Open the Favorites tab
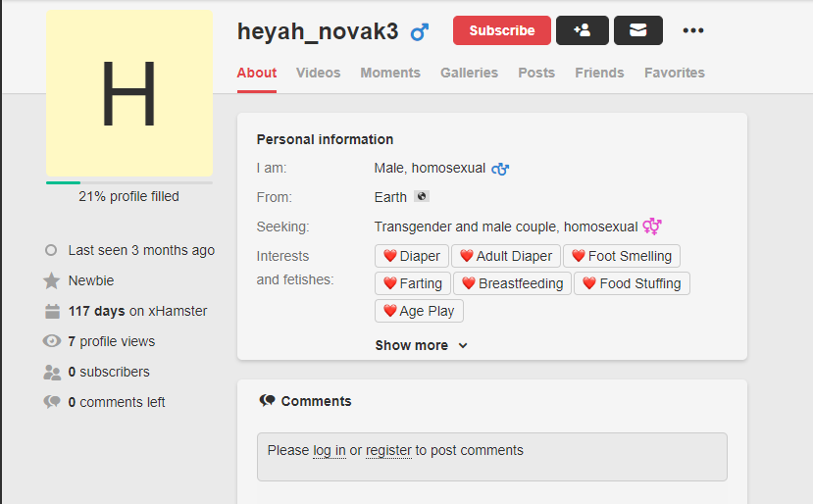The height and width of the screenshot is (504, 813). pyautogui.click(x=675, y=73)
